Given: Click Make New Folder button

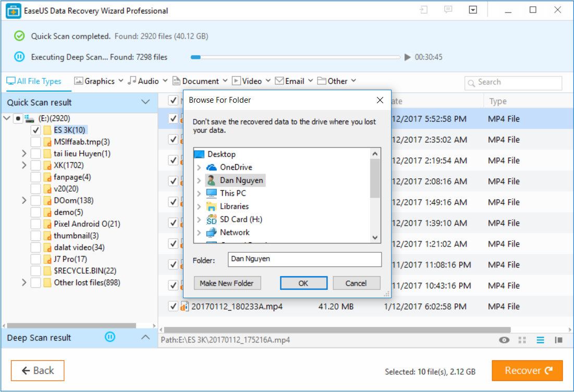Looking at the screenshot, I should pos(227,283).
